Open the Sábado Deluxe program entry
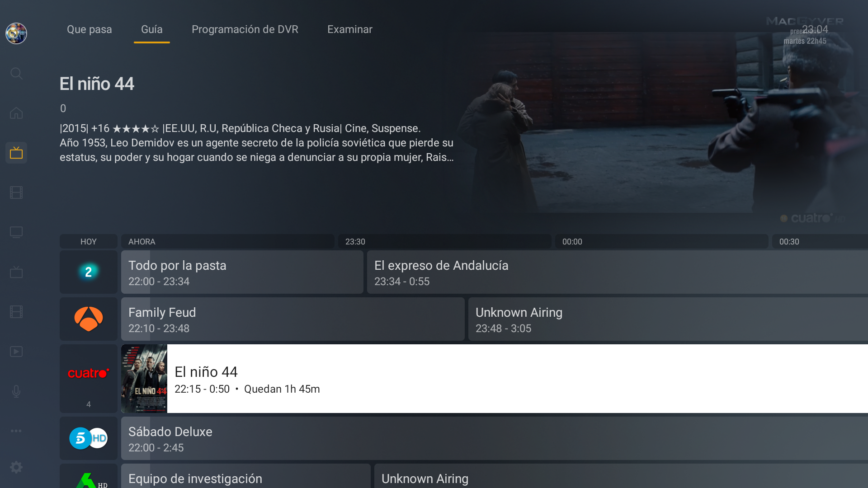This screenshot has width=868, height=488. (495, 438)
